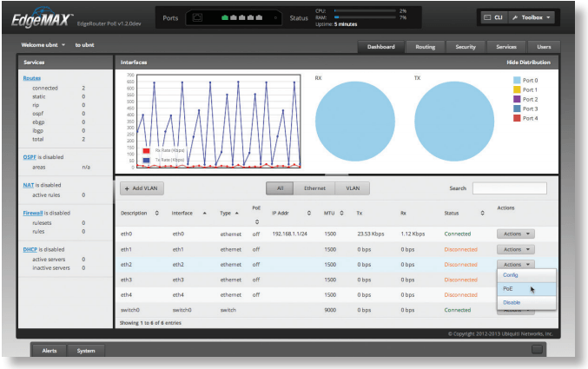Switch to the Routing tab
Screen dimensions: 588x369
pos(426,47)
